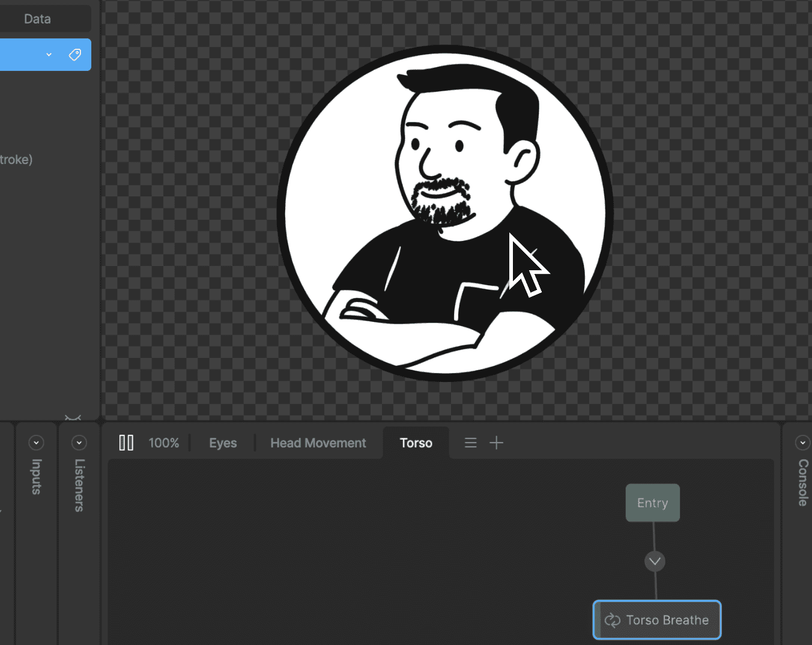Click the loop icon on Torso Breathe
Image resolution: width=812 pixels, height=645 pixels.
pos(612,620)
